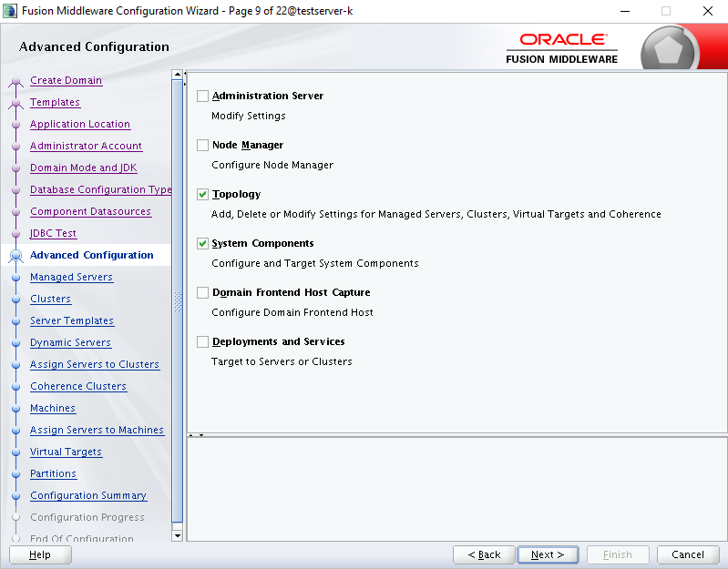Image resolution: width=728 pixels, height=569 pixels.
Task: Click the navigation pane vertical scrollbar thumb
Action: 177,301
